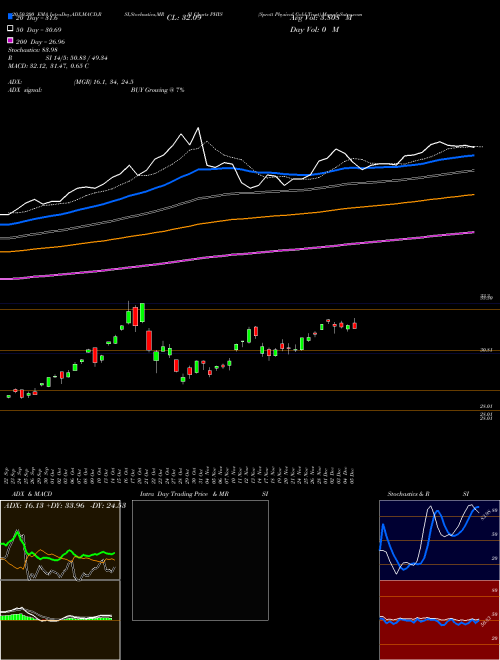Click the blue Stochastics oscillator chart
The width and height of the screenshot is (500, 660).
(439, 540)
